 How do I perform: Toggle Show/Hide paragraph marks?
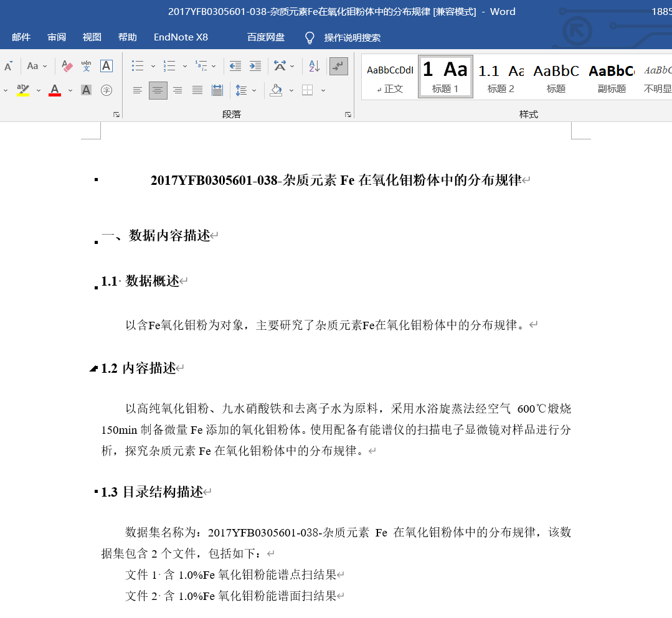[339, 67]
